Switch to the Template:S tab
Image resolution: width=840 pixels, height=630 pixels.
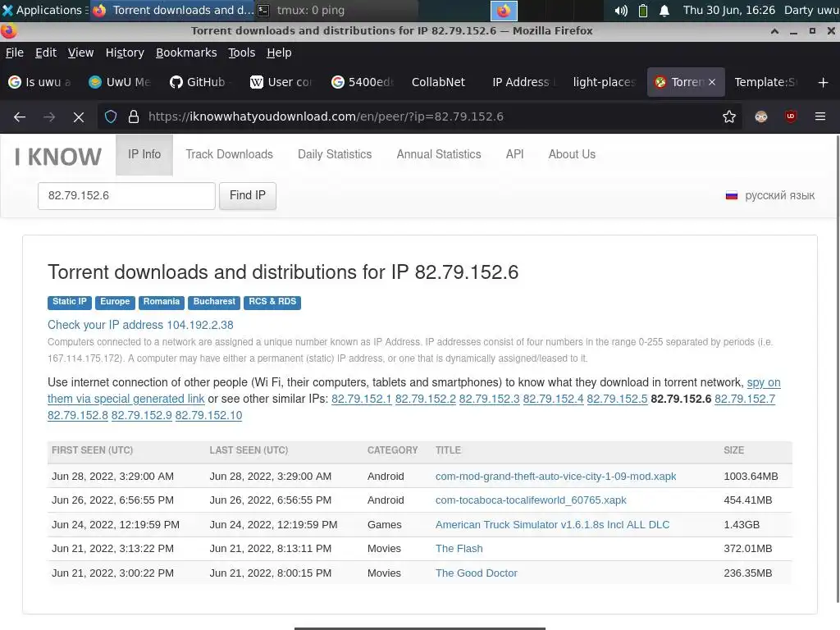click(766, 82)
